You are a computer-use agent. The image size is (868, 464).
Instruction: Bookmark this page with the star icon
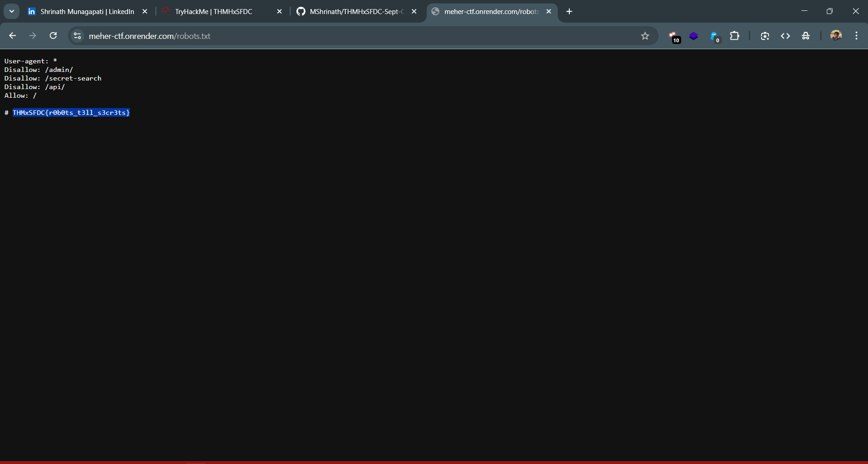coord(645,36)
